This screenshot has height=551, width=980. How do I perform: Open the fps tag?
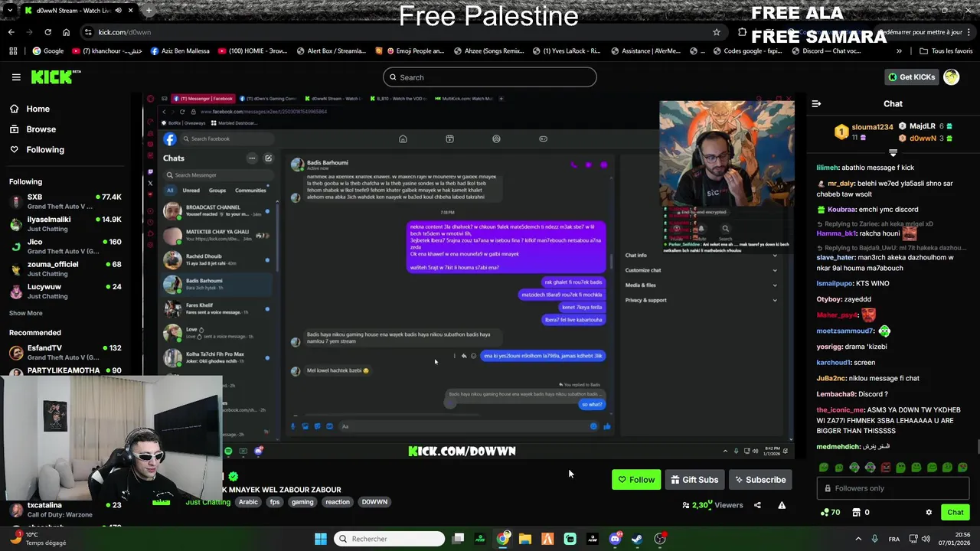275,502
